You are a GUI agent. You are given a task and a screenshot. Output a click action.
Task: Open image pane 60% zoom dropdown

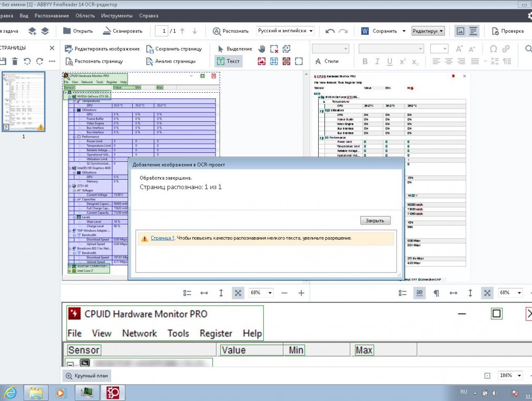261,292
